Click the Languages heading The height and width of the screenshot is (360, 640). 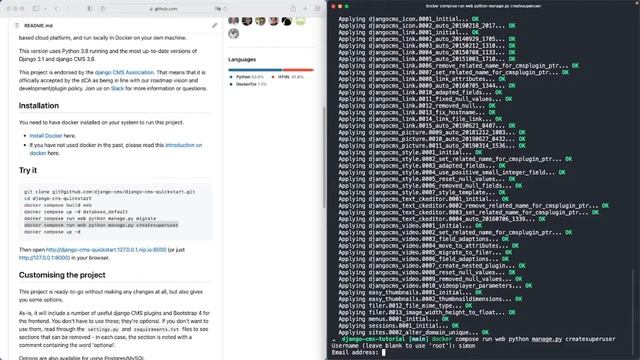(x=242, y=59)
